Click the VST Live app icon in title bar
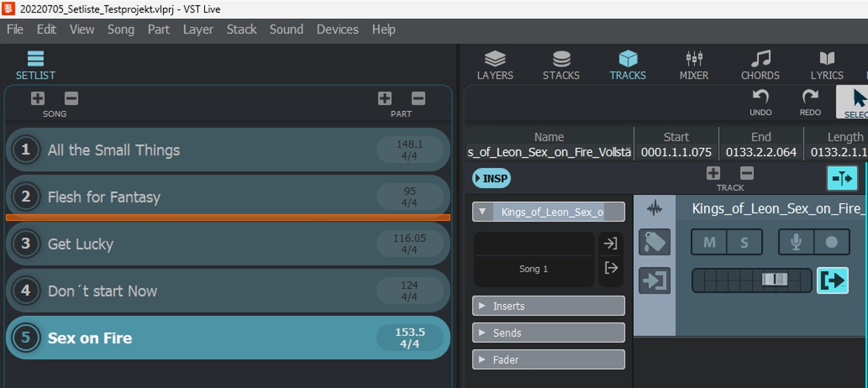Image resolution: width=868 pixels, height=388 pixels. (8, 8)
